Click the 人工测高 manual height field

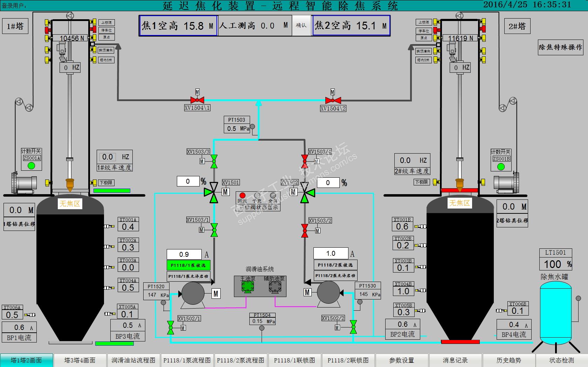255,26
